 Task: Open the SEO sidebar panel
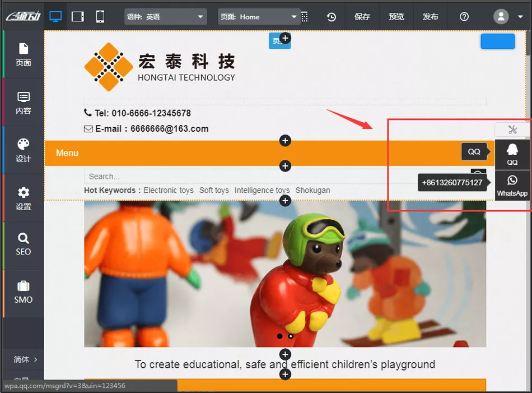click(x=24, y=245)
